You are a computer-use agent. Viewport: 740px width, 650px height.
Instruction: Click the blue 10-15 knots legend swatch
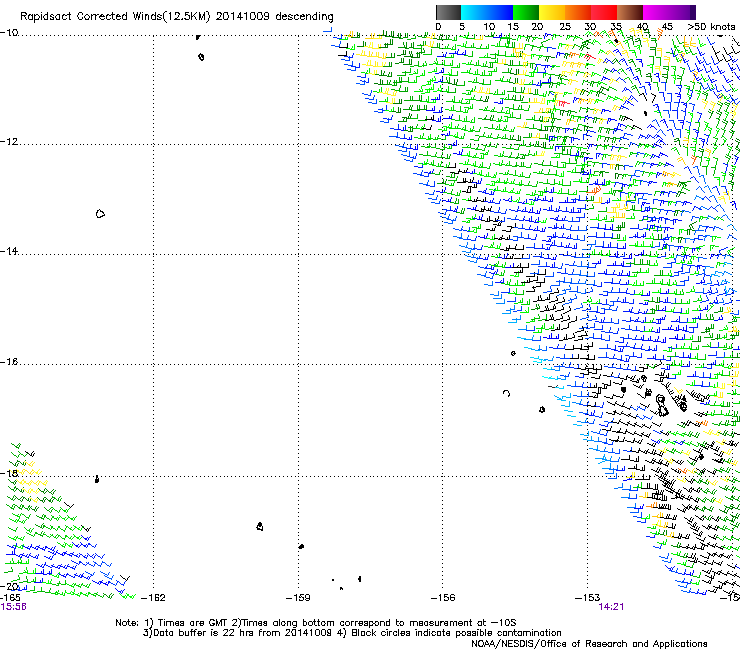pos(500,12)
